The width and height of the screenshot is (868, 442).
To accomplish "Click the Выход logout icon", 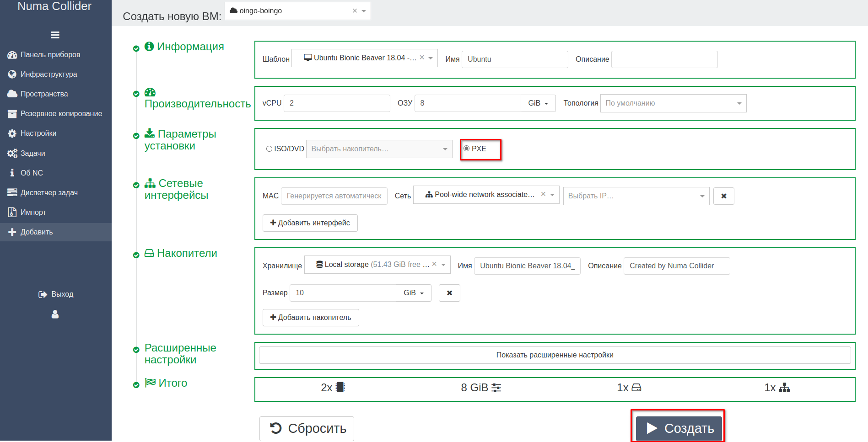I will tap(43, 294).
